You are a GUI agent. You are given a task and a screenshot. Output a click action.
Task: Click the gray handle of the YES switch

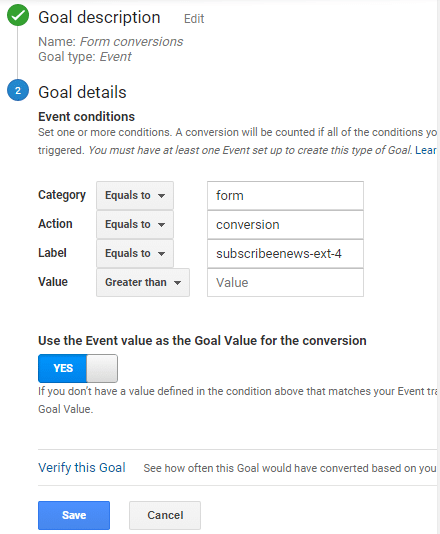coord(102,368)
